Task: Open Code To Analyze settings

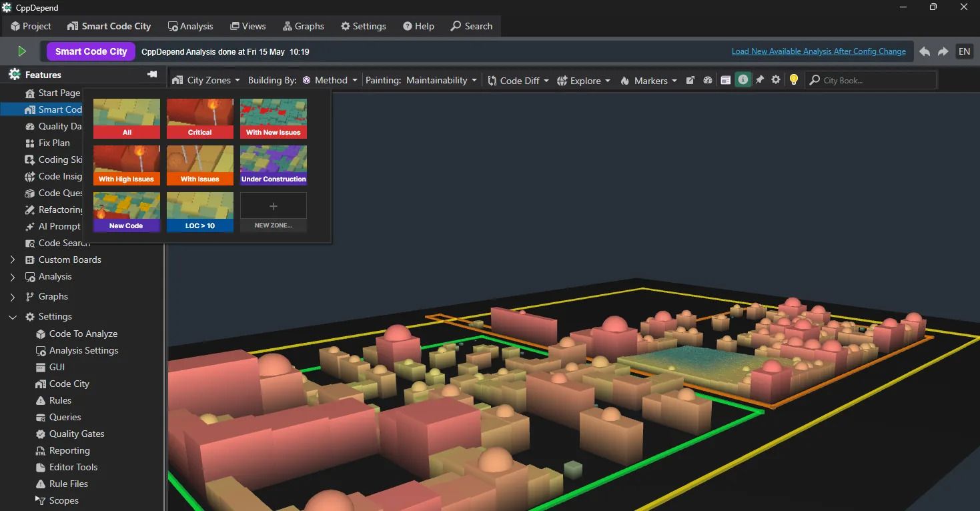Action: (x=76, y=334)
